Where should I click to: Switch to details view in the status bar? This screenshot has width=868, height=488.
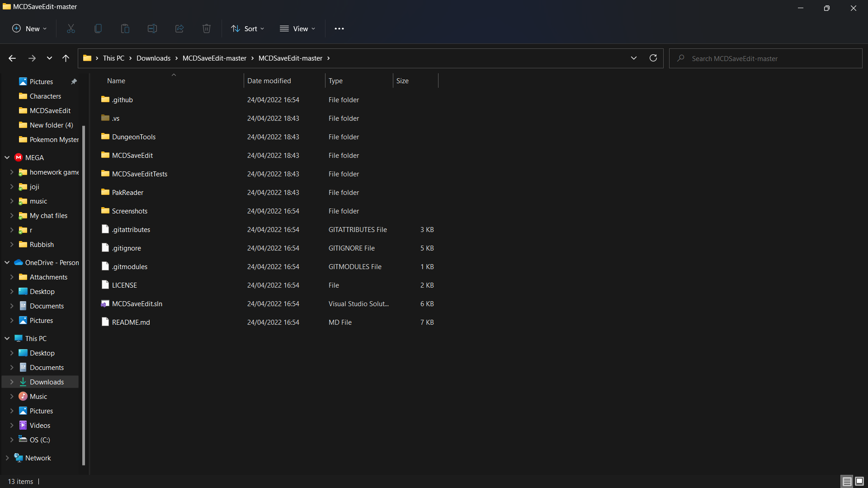point(846,481)
